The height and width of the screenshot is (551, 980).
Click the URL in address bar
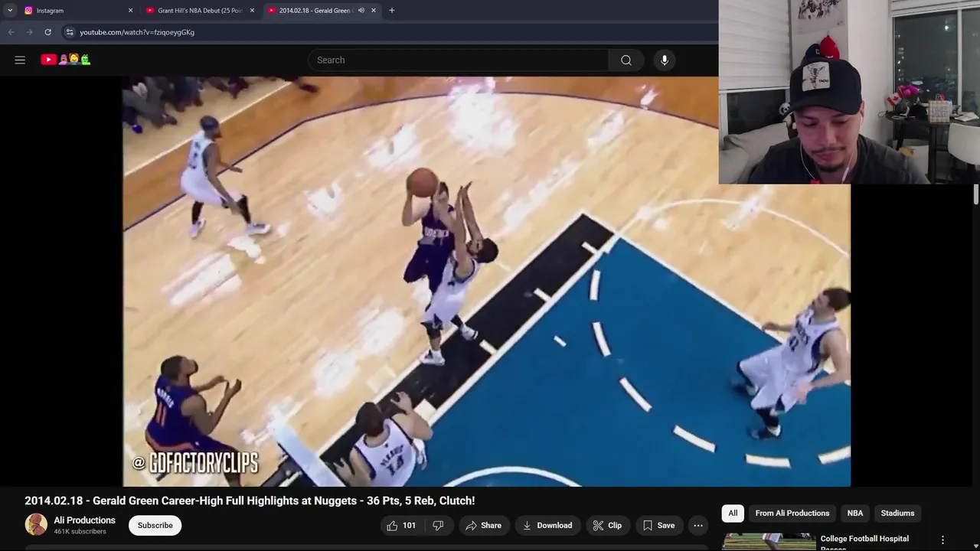coord(137,32)
